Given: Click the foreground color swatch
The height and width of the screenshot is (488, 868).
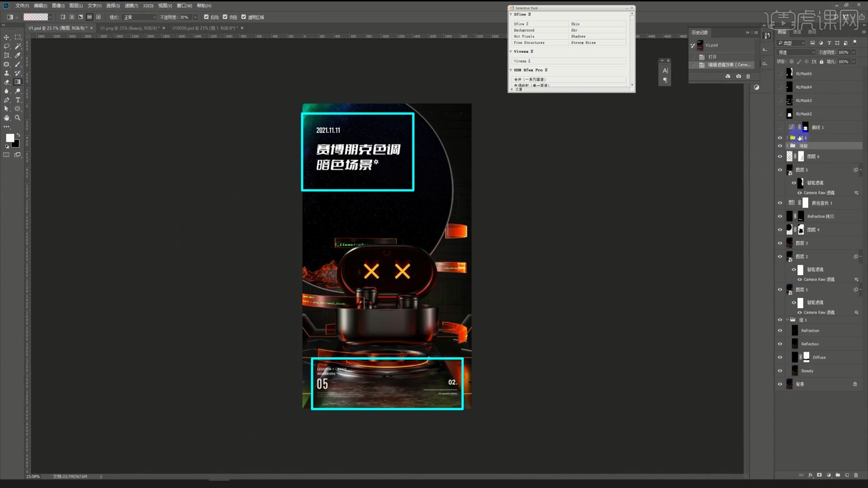Looking at the screenshot, I should coord(9,138).
